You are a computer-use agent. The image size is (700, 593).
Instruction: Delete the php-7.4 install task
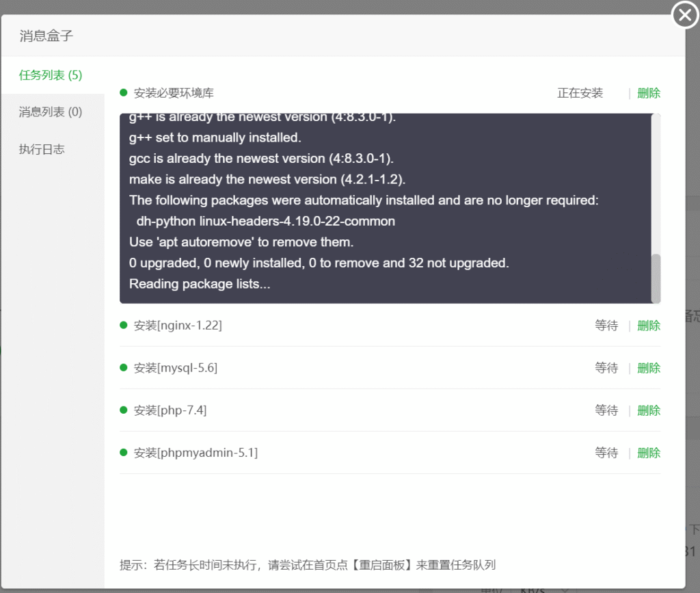[x=649, y=410]
